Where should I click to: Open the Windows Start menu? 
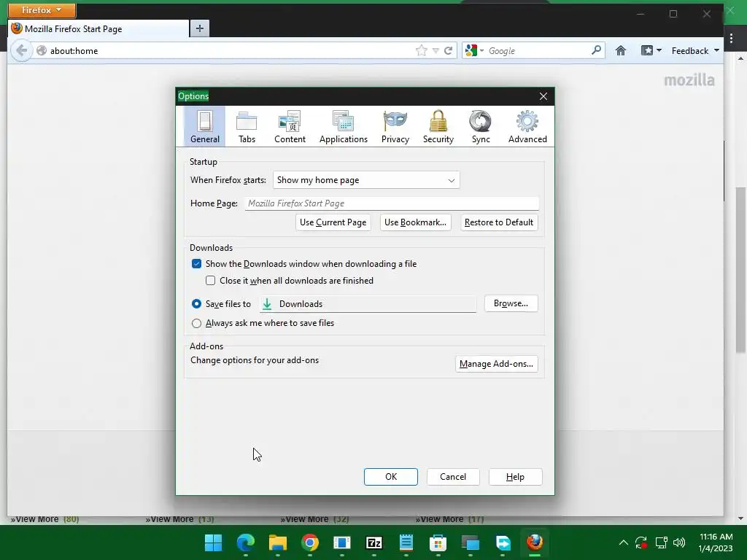point(213,542)
